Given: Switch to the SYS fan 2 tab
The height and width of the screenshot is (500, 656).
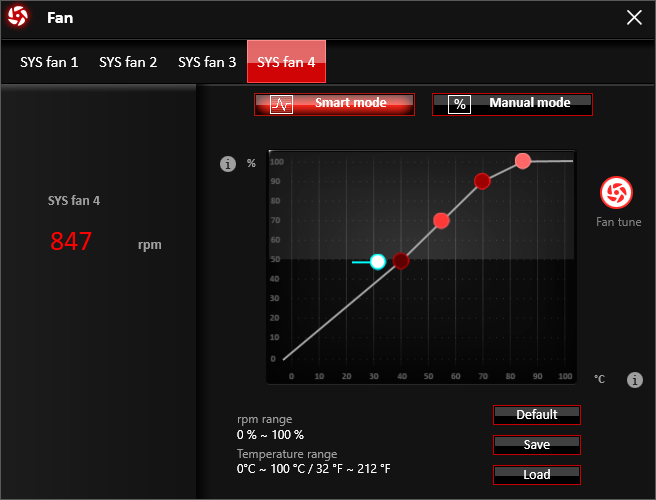Looking at the screenshot, I should 128,62.
